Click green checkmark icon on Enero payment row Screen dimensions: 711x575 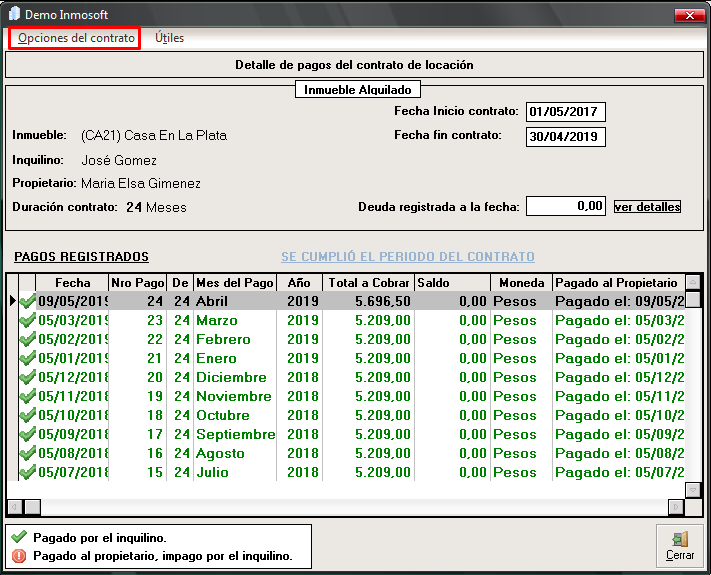pos(27,359)
